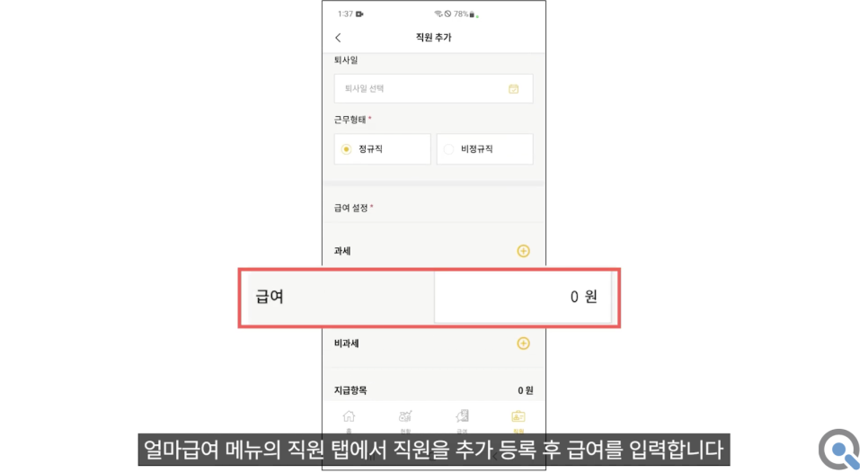Go back using the top-left arrow
Screen dimensions: 868x473
(338, 38)
